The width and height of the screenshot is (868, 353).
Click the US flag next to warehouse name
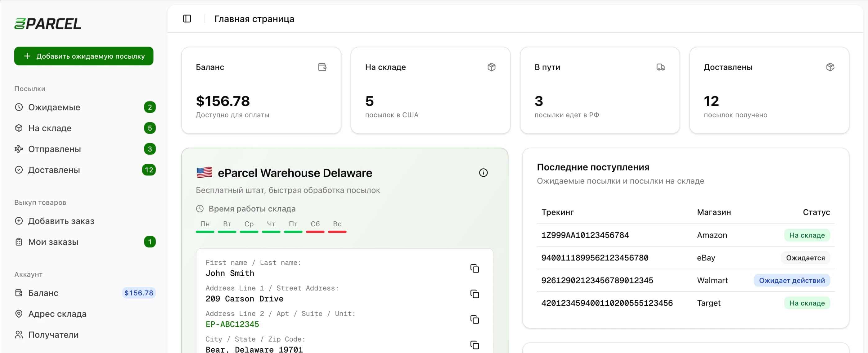click(x=204, y=172)
